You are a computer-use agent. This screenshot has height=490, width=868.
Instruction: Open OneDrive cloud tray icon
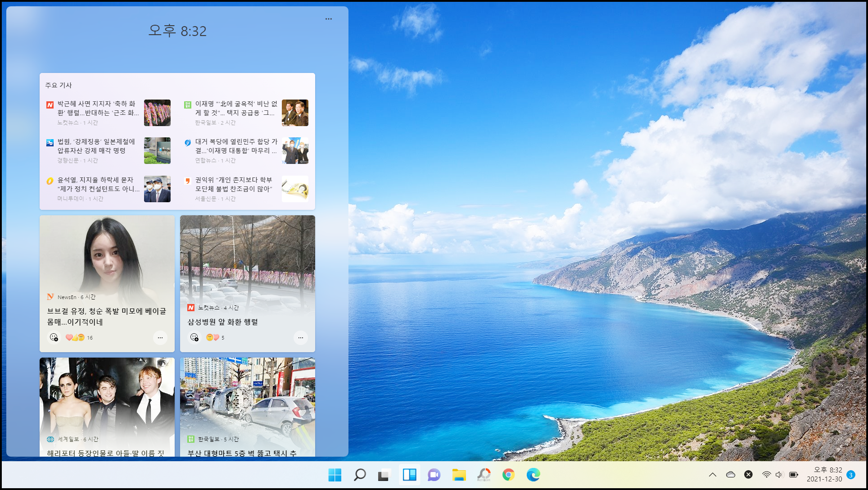pyautogui.click(x=731, y=475)
